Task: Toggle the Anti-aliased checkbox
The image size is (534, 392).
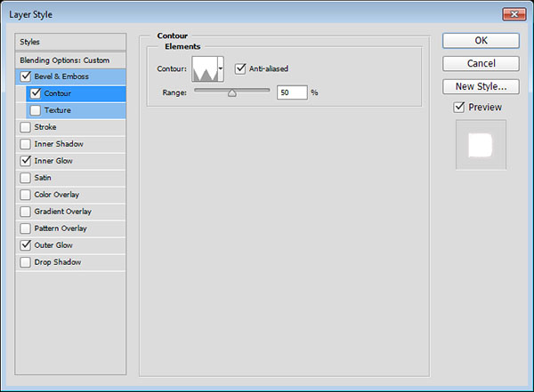Action: (x=240, y=68)
